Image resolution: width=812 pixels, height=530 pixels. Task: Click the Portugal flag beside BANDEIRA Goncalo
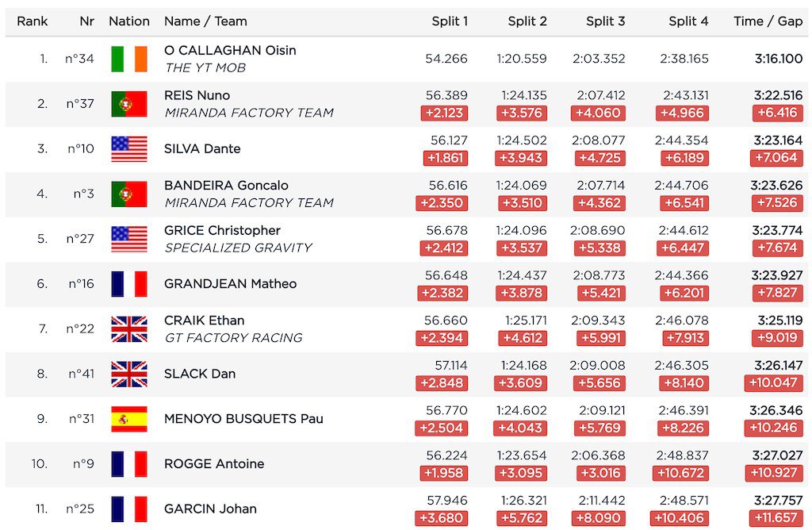(x=129, y=194)
